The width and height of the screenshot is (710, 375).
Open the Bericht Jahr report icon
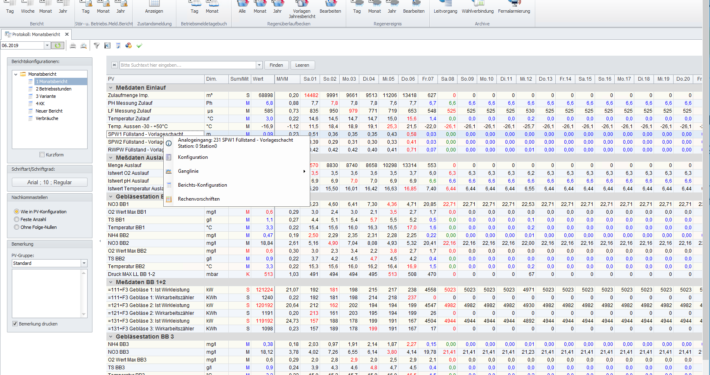[62, 7]
